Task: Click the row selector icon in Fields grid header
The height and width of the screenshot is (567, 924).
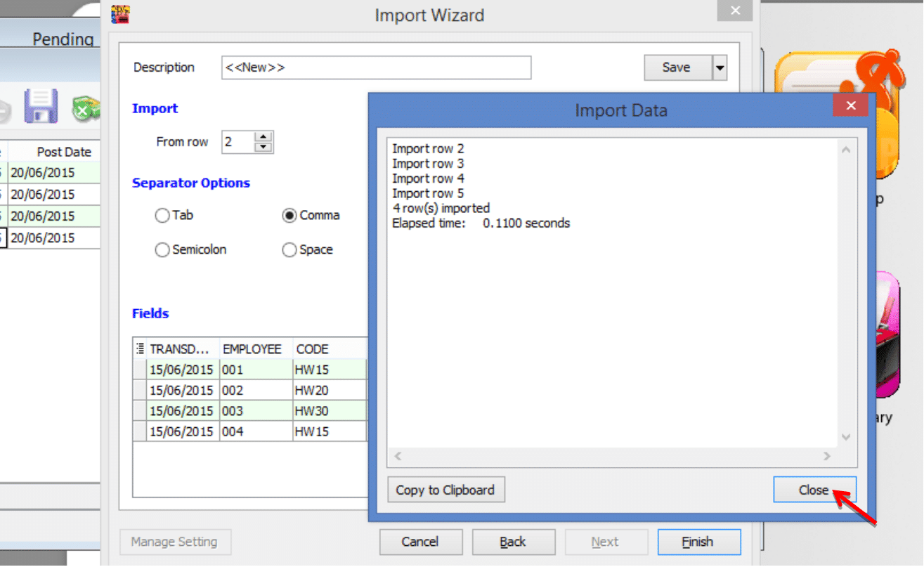Action: [x=141, y=348]
